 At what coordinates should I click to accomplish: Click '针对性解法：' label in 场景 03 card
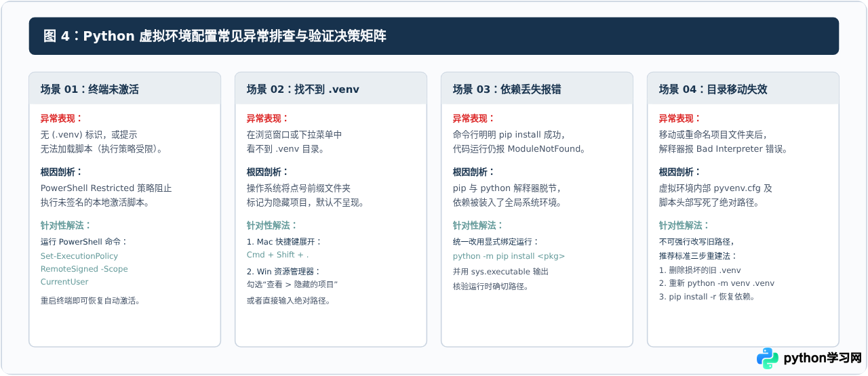pyautogui.click(x=479, y=225)
